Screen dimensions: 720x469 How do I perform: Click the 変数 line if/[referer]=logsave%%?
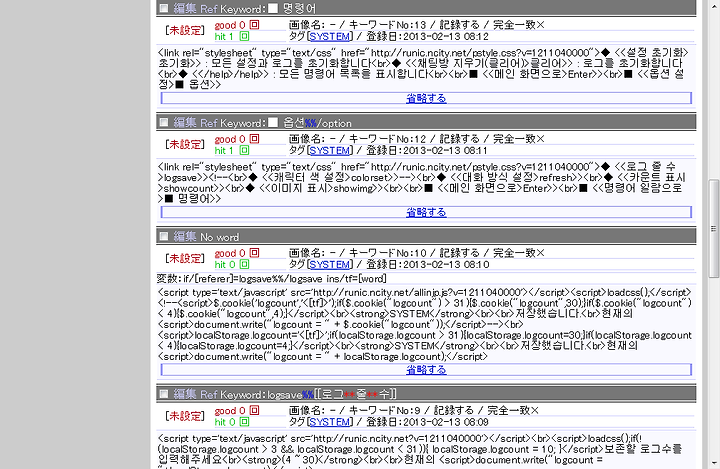(x=271, y=278)
